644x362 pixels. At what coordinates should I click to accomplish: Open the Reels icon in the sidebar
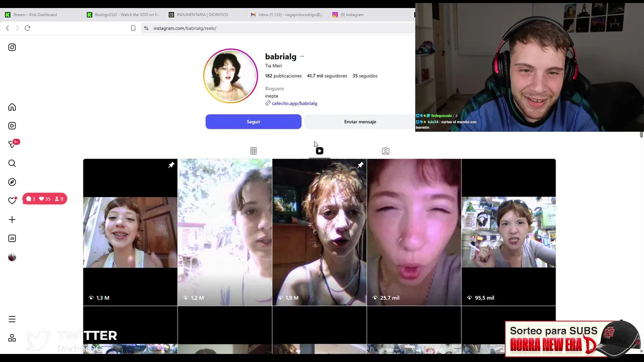point(12,126)
